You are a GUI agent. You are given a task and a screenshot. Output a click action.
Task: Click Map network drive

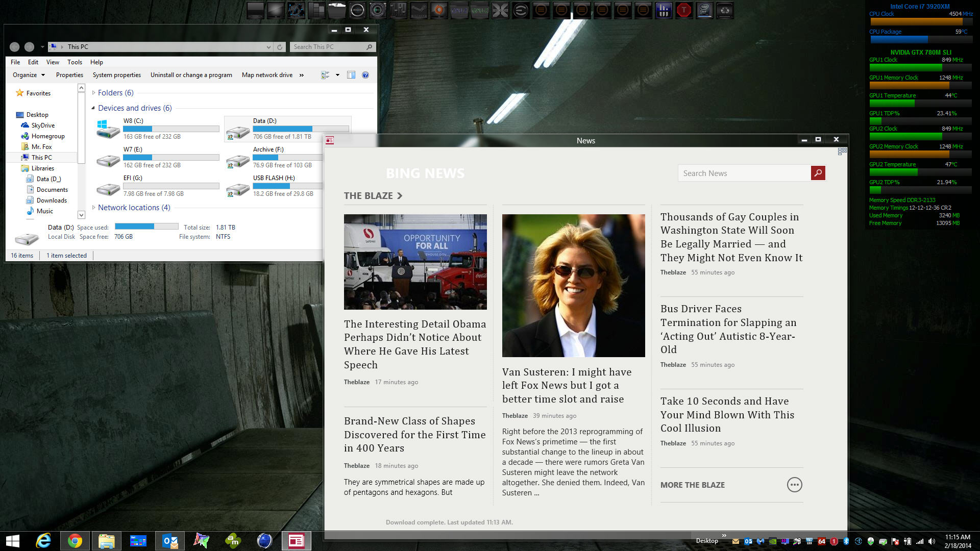click(267, 75)
